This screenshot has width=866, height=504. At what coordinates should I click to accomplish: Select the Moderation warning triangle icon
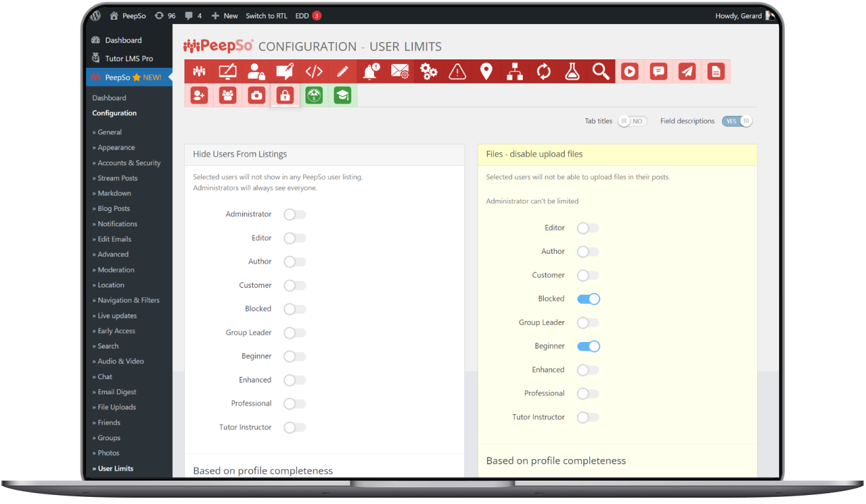457,71
